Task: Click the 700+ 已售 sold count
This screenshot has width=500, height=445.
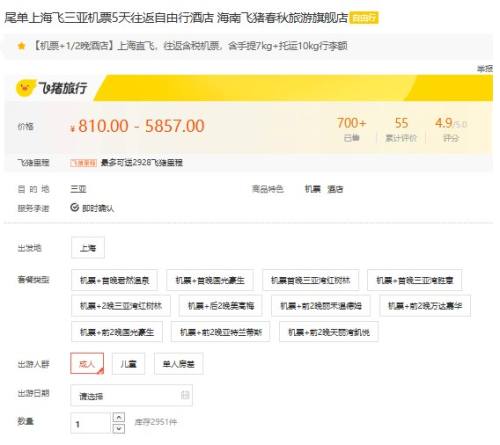Action: 352,130
